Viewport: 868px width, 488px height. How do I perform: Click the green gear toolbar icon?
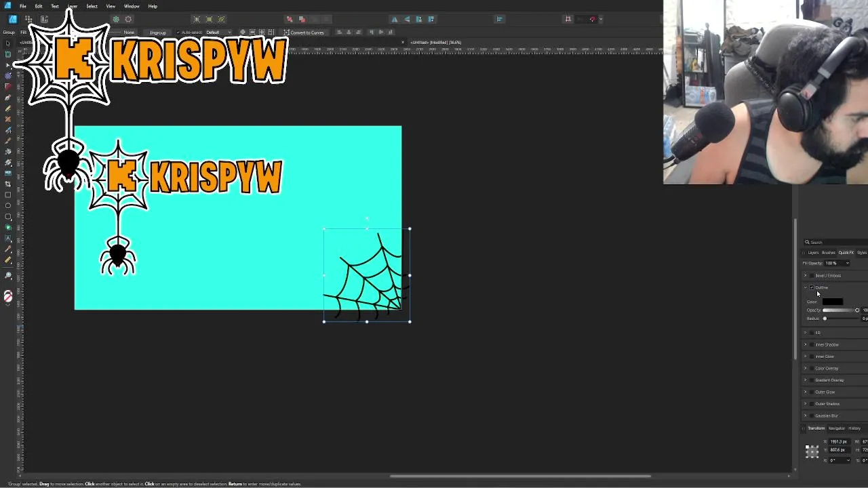[116, 19]
